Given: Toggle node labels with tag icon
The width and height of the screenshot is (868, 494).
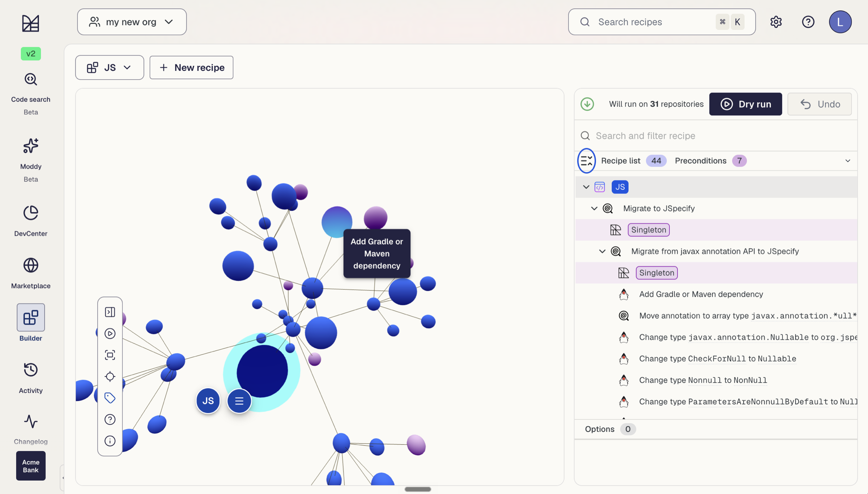Looking at the screenshot, I should (x=110, y=398).
